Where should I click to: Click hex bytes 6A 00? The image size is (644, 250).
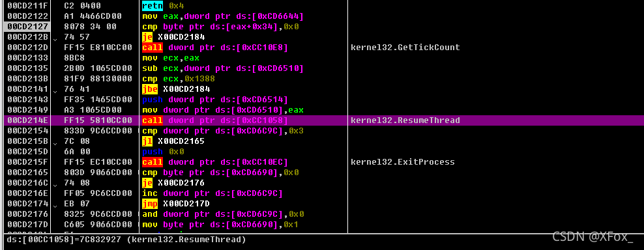[x=77, y=152]
